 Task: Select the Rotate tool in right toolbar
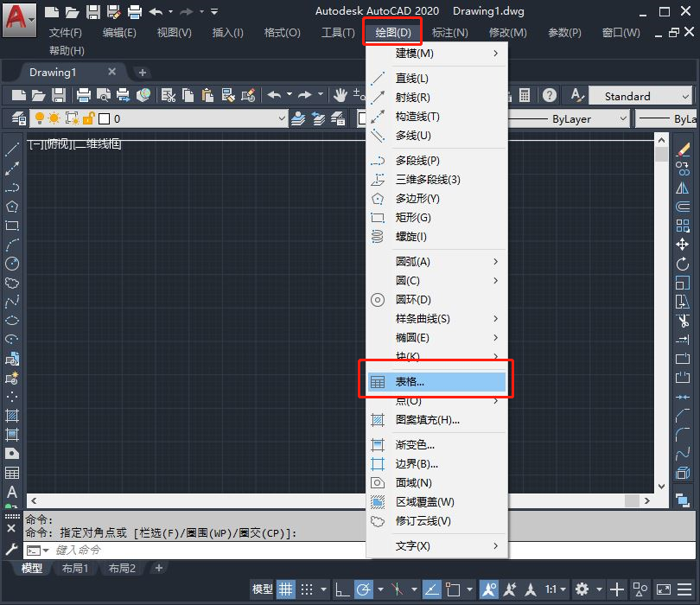(683, 264)
